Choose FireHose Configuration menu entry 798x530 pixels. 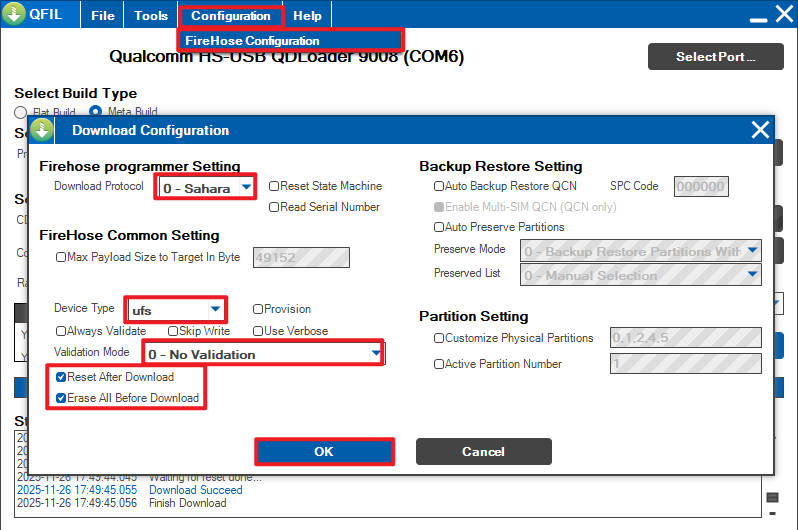coord(252,41)
